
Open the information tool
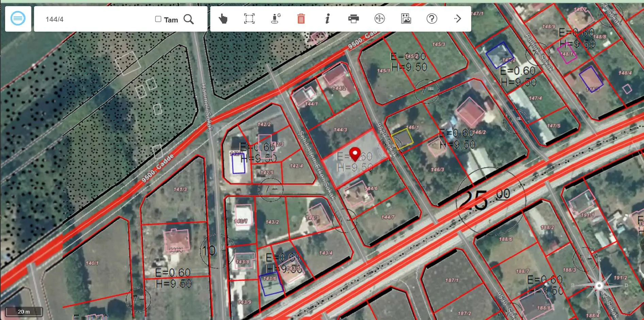327,19
